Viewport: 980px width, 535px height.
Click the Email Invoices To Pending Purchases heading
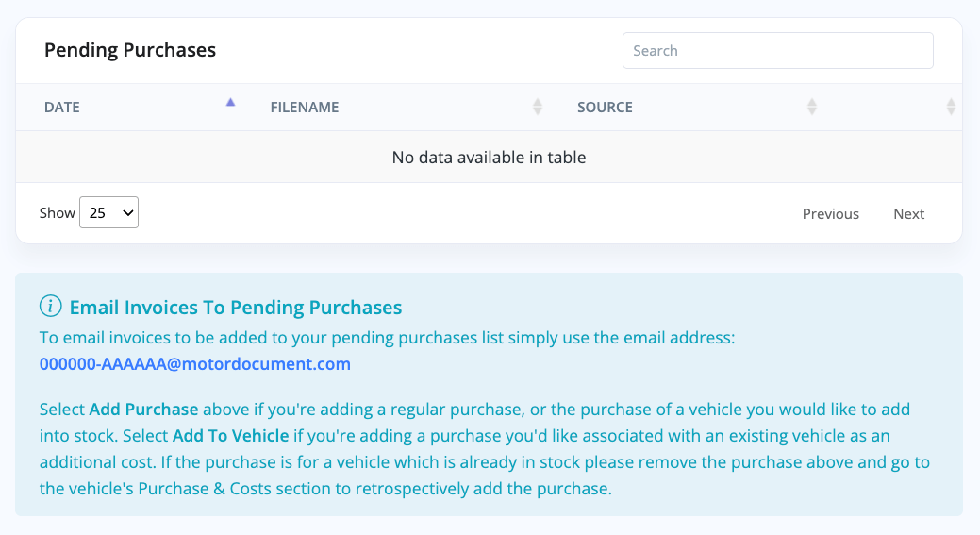pyautogui.click(x=236, y=308)
